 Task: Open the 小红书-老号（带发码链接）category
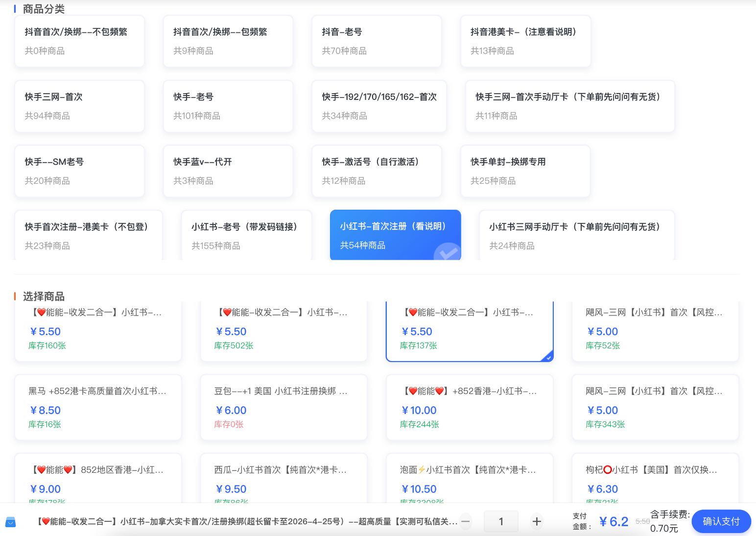(x=246, y=235)
